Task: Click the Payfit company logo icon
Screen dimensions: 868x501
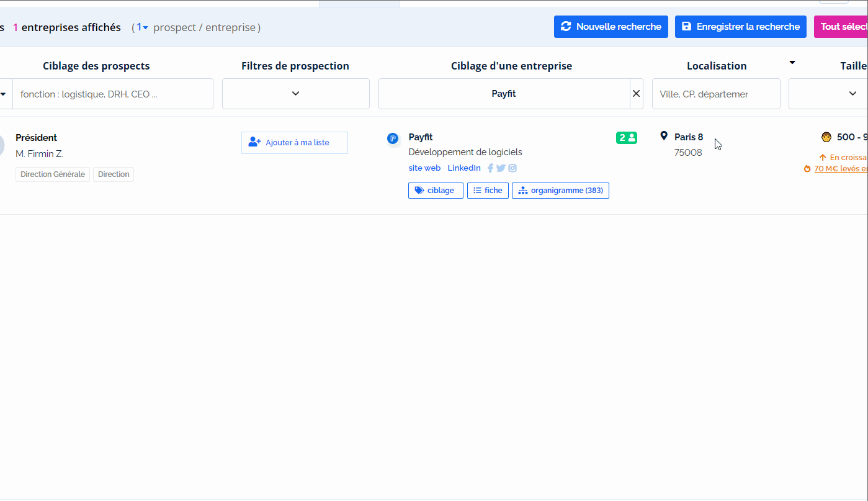Action: (392, 138)
